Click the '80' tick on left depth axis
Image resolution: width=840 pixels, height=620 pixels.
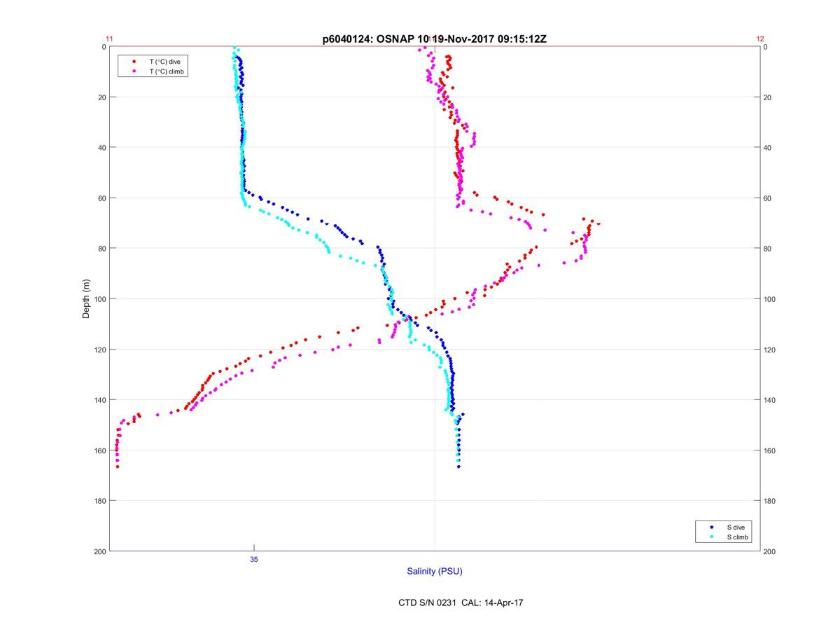101,249
